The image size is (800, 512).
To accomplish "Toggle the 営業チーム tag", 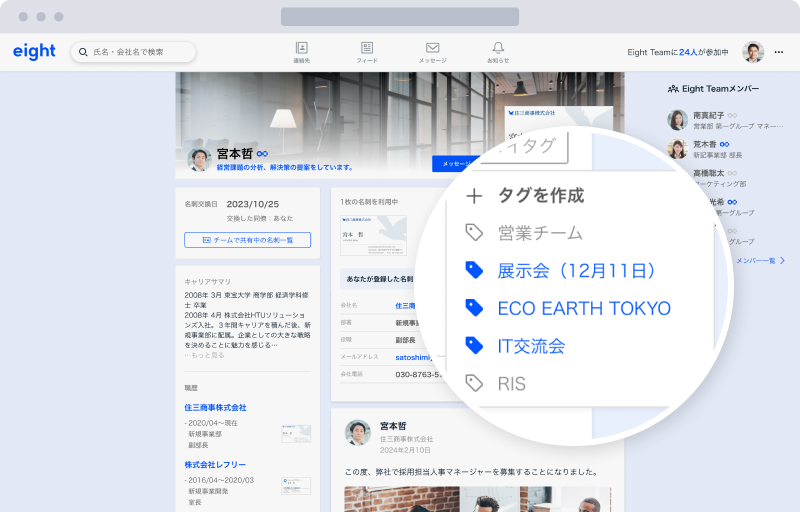I will point(539,233).
